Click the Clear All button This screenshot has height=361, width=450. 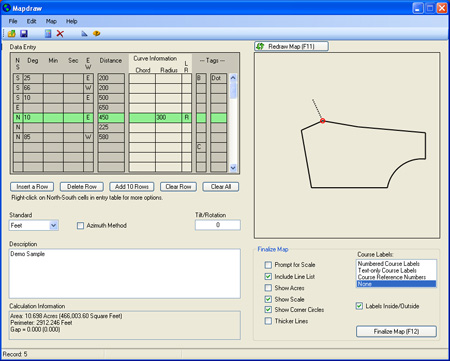pos(221,187)
